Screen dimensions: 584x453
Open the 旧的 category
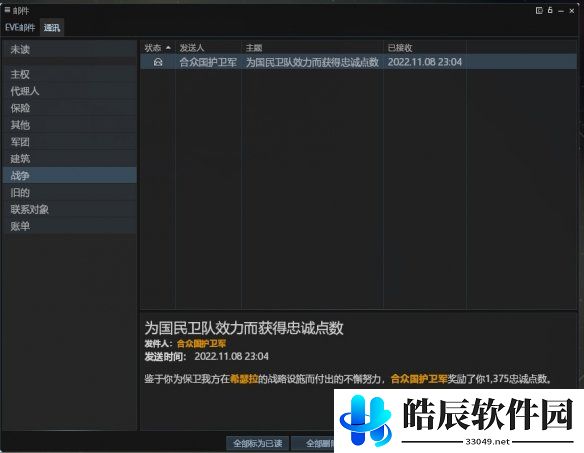pyautogui.click(x=70, y=192)
